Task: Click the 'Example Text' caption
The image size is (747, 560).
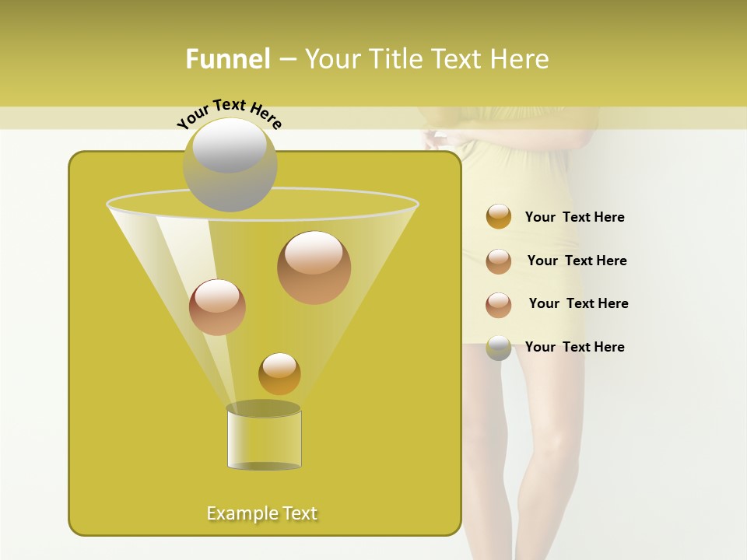Action: tap(262, 513)
